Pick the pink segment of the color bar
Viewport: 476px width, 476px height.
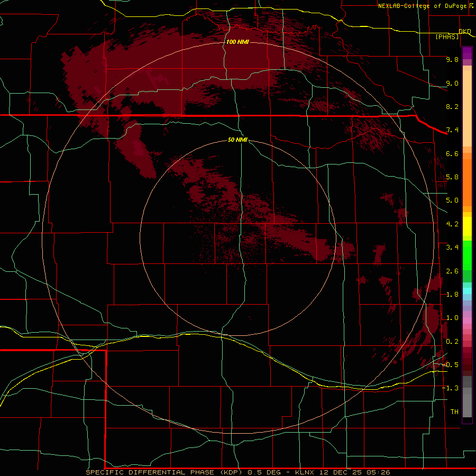click(x=467, y=321)
